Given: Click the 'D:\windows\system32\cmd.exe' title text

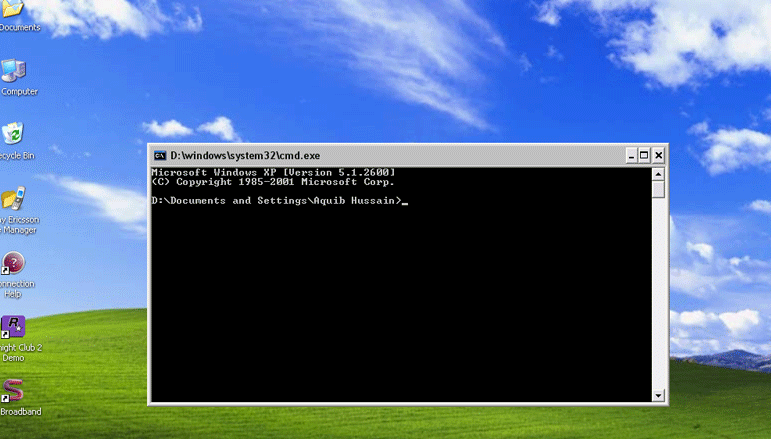Looking at the screenshot, I should 245,156.
